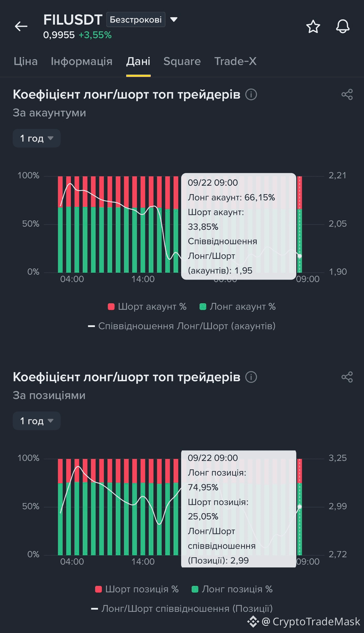Screen dimensions: 364x633
Task: Toggle Шорт акаунт % legend series
Action: tap(147, 306)
